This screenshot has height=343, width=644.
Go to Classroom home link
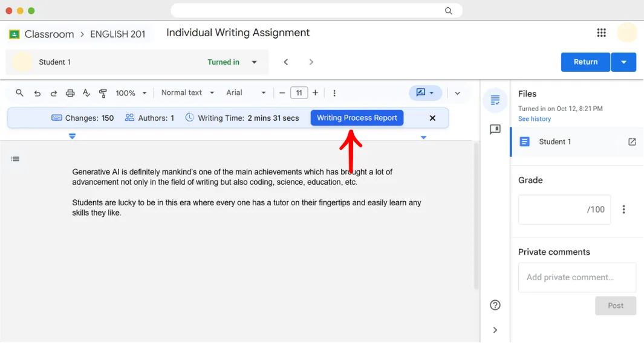(50, 34)
